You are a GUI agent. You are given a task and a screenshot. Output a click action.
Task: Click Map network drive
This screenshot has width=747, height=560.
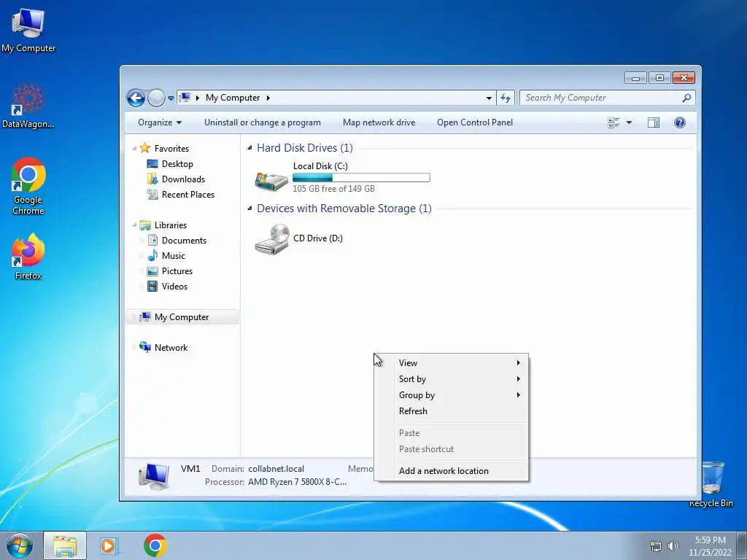[x=379, y=122]
